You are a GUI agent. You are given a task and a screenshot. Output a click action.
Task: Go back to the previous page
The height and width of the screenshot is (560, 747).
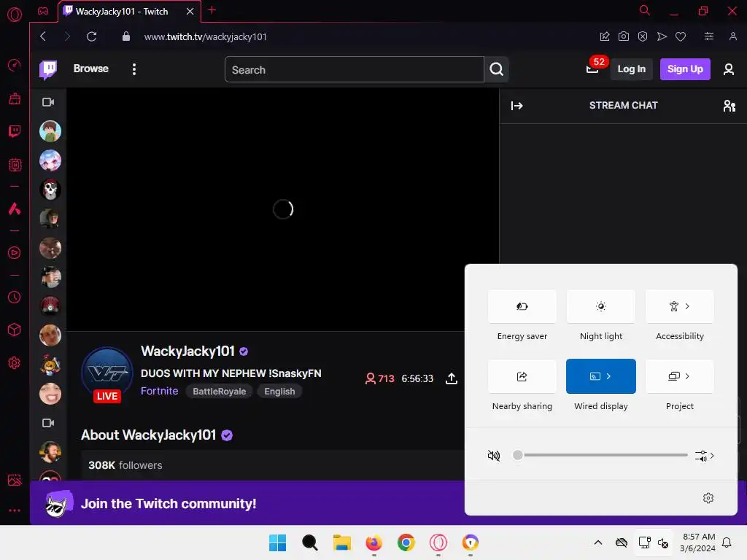coord(43,36)
